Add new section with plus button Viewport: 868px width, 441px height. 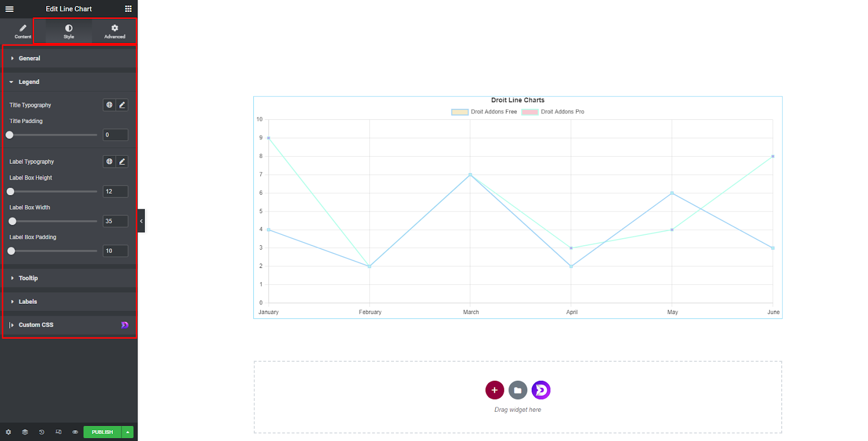[x=495, y=390]
